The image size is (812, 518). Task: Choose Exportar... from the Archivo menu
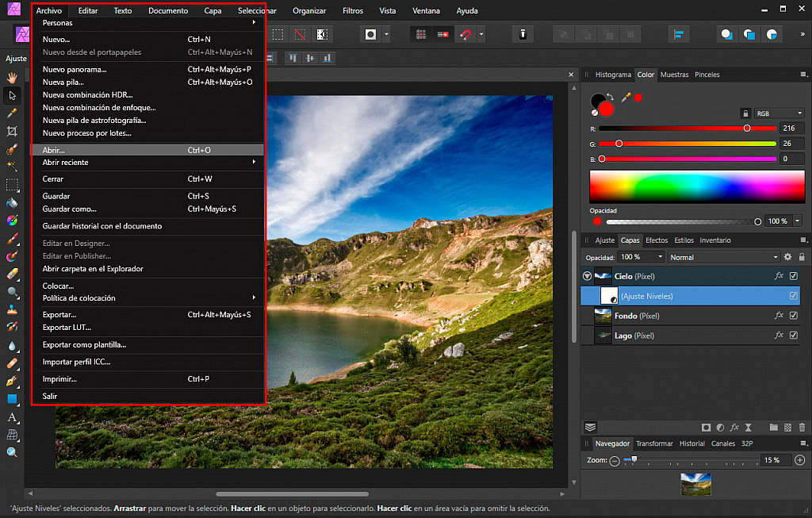pos(59,315)
